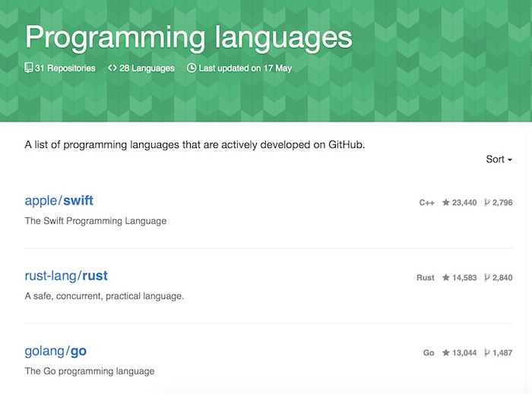
Task: Go to the golang/go repository
Action: pyautogui.click(x=55, y=351)
